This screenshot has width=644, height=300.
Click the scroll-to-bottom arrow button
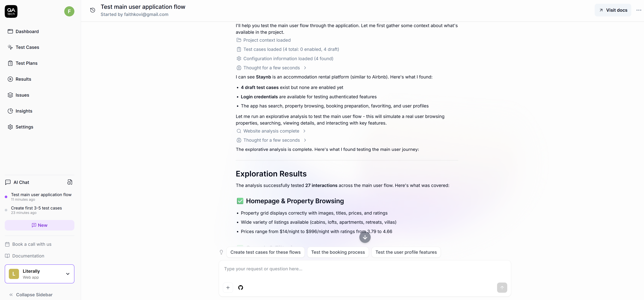365,237
